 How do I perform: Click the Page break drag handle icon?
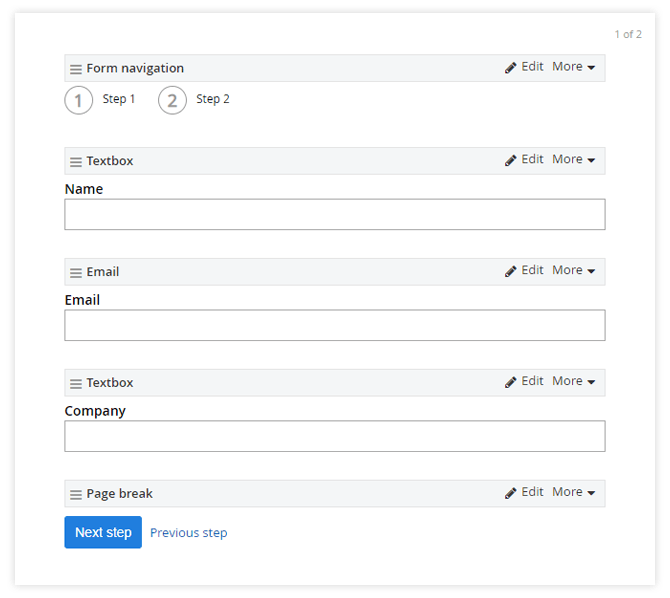pyautogui.click(x=76, y=494)
